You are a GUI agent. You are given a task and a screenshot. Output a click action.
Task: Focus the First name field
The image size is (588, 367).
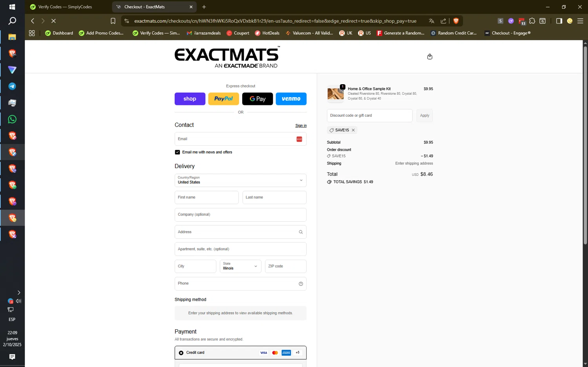click(207, 197)
